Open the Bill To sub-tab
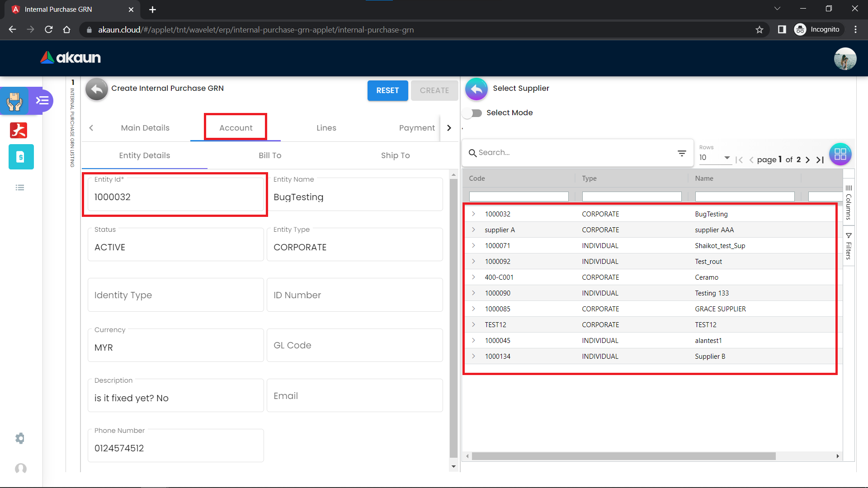 270,155
